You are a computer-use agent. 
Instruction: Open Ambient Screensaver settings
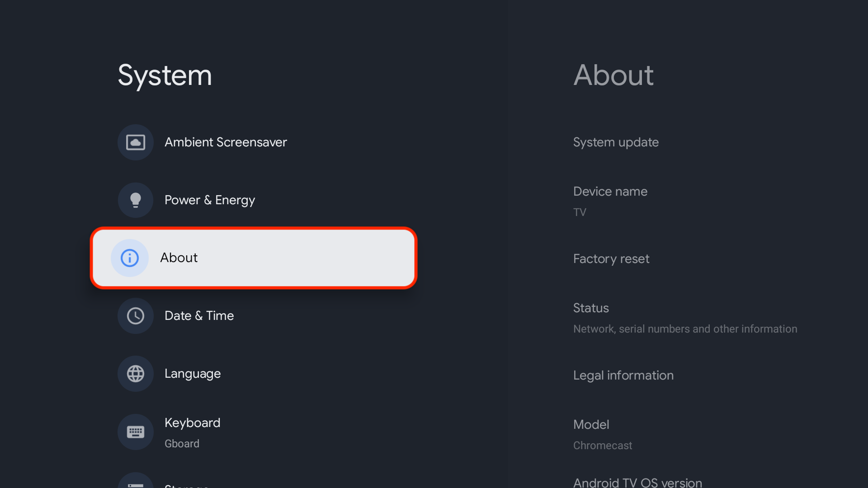(225, 142)
